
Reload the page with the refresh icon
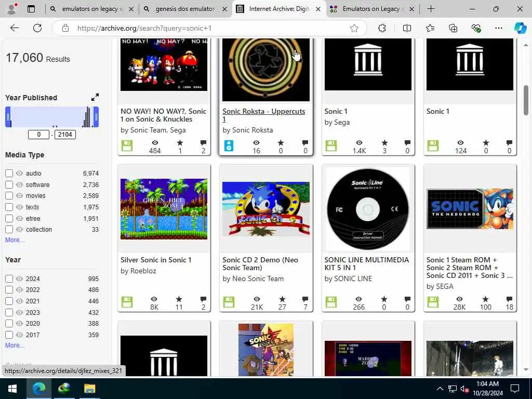pyautogui.click(x=37, y=28)
